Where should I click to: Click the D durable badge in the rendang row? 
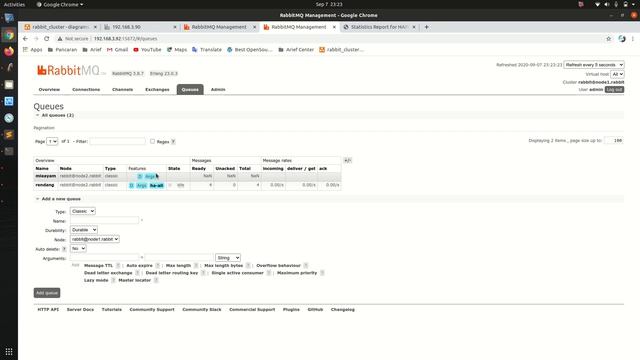coord(131,185)
